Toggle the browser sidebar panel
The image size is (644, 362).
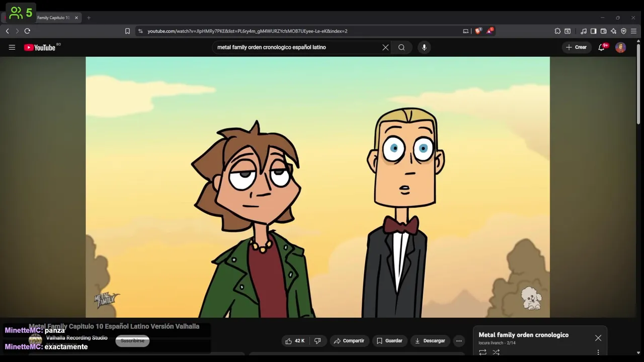[594, 31]
